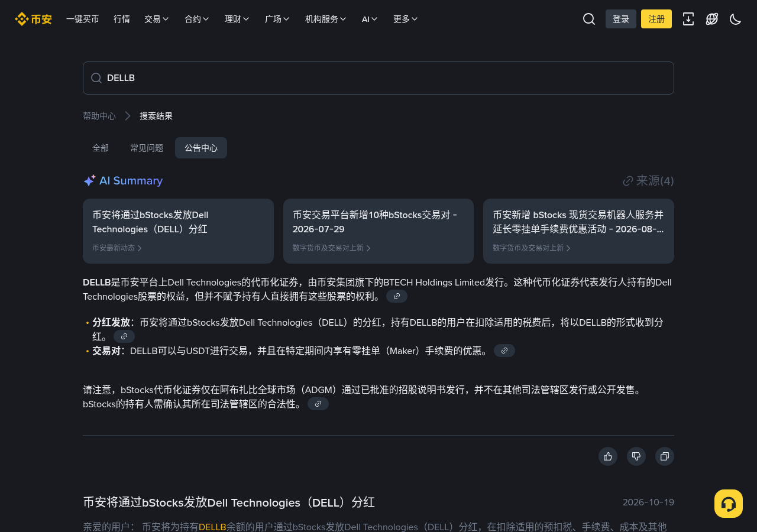Click the source link icon after 股票的权利
This screenshot has width=757, height=532.
pos(397,296)
